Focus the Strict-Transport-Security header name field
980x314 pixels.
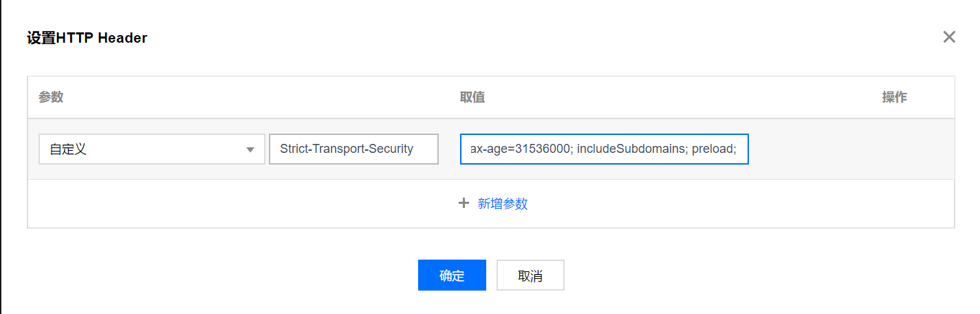[x=354, y=149]
